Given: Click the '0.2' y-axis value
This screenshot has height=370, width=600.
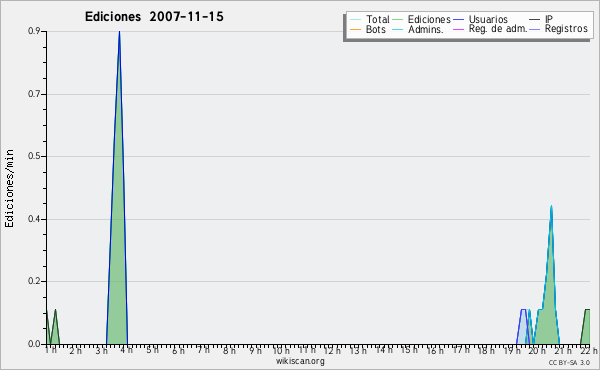Looking at the screenshot, I should 34,281.
